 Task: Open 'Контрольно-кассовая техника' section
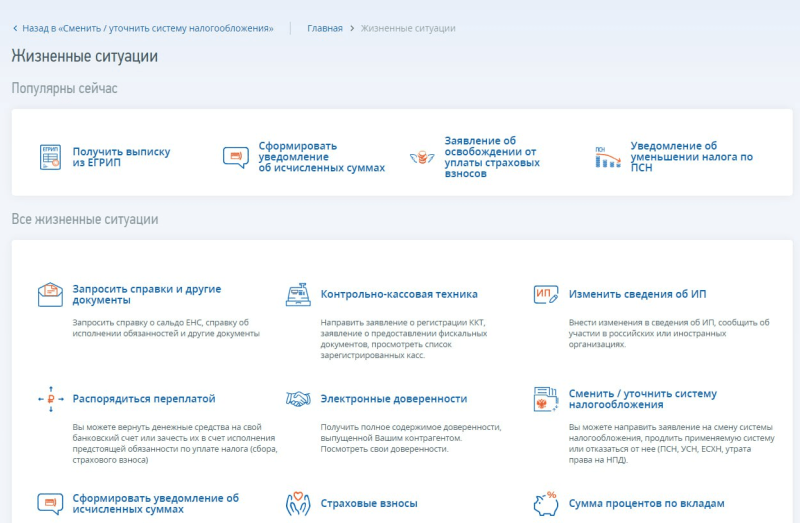coord(399,294)
